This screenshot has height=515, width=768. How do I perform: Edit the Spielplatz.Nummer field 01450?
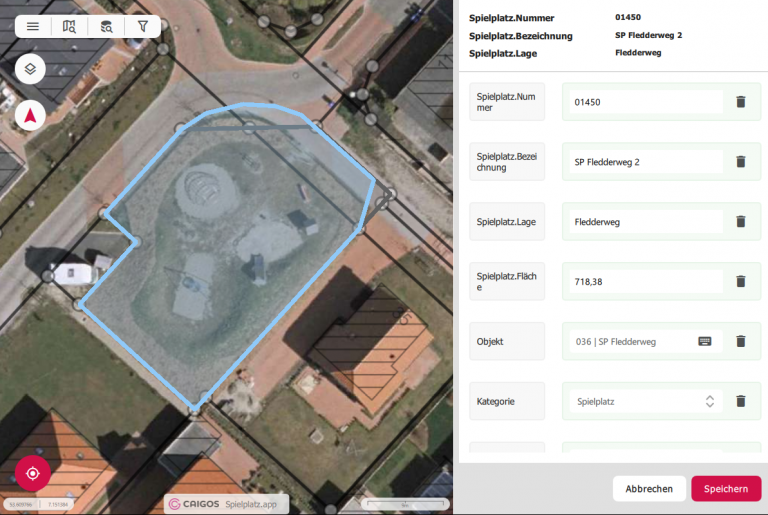[646, 102]
